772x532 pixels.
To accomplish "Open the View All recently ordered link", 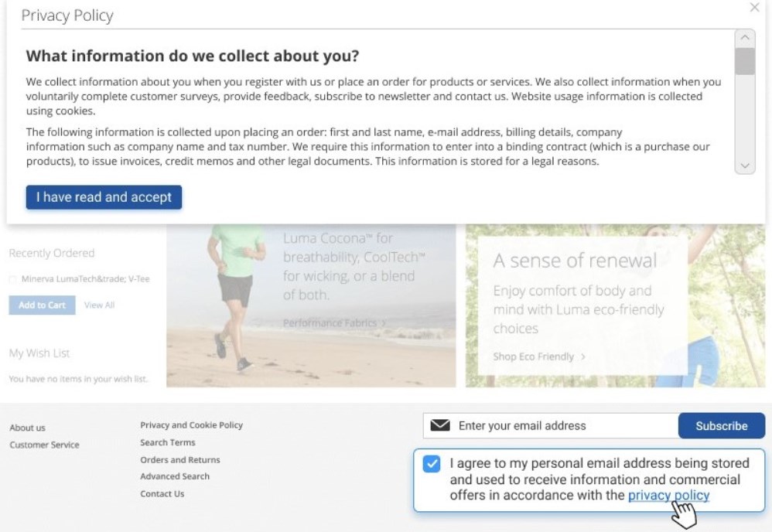I will (99, 305).
